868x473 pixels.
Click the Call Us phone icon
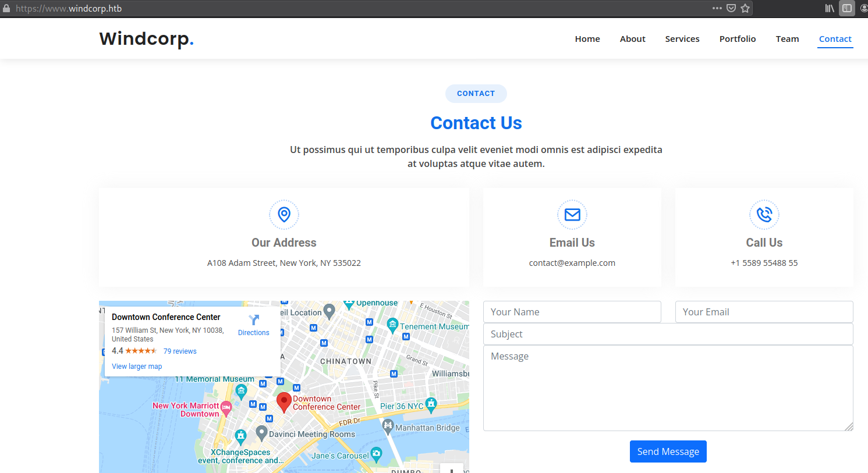[764, 215]
